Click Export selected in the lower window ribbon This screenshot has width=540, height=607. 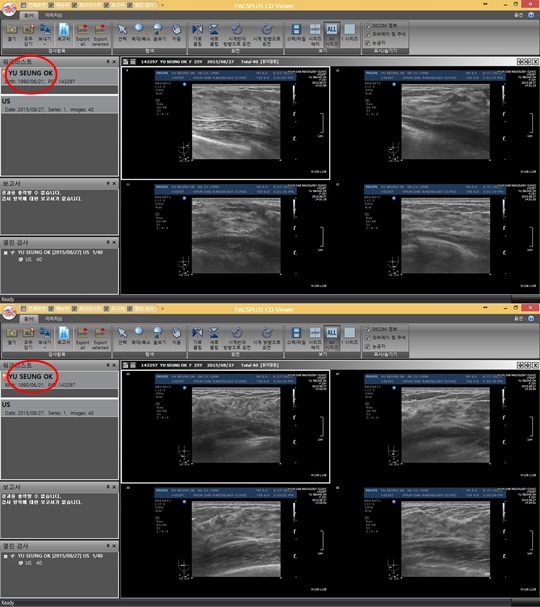pos(100,338)
